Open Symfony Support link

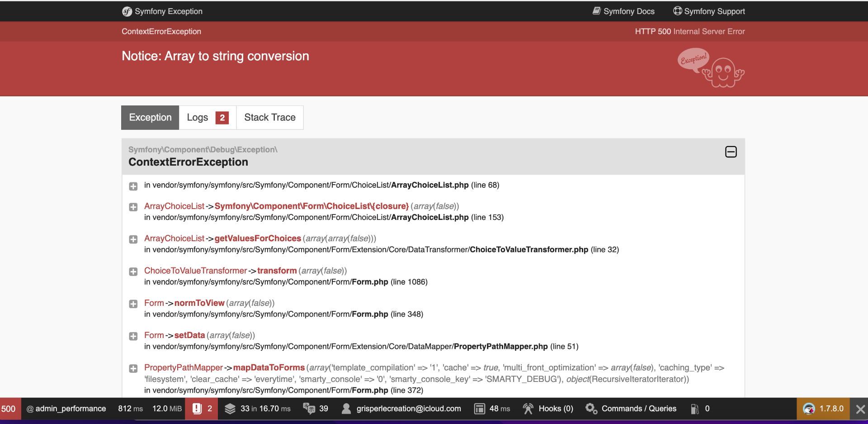pyautogui.click(x=714, y=11)
